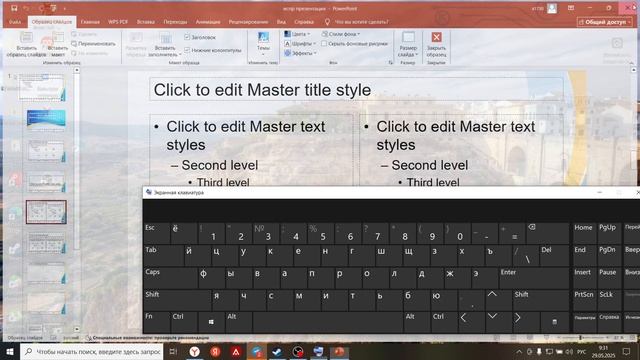The width and height of the screenshot is (640, 360).
Task: Show hidden system tray icons chevron
Action: (x=519, y=351)
